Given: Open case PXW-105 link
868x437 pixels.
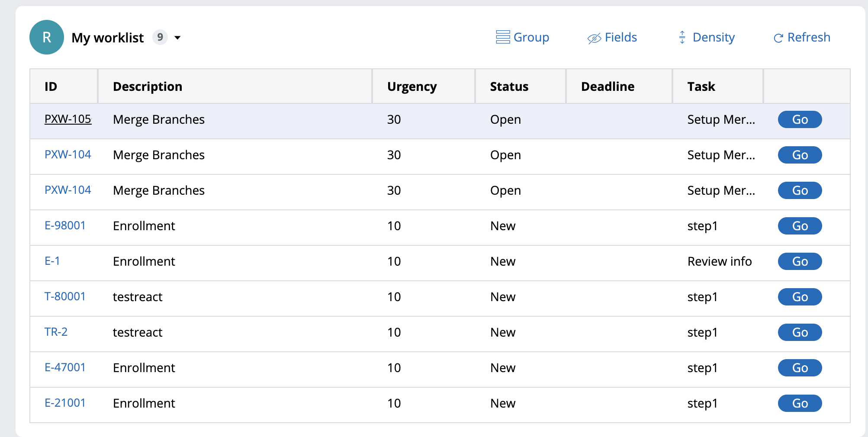Looking at the screenshot, I should 68,119.
